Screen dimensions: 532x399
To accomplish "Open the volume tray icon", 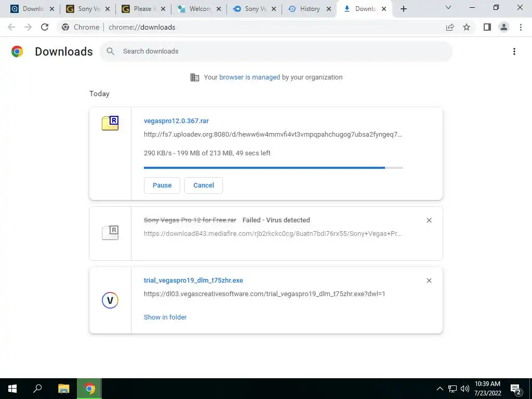I will click(x=465, y=389).
